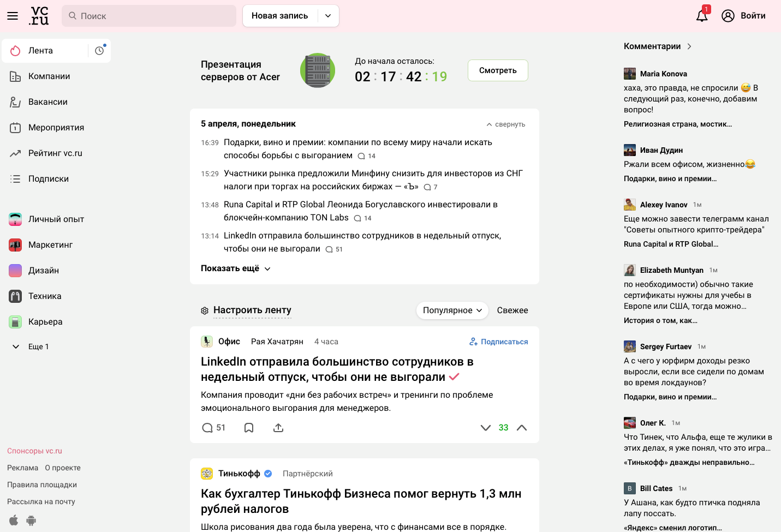The height and width of the screenshot is (532, 781).
Task: Click Спонсоры vc.ru link
Action: (x=34, y=451)
